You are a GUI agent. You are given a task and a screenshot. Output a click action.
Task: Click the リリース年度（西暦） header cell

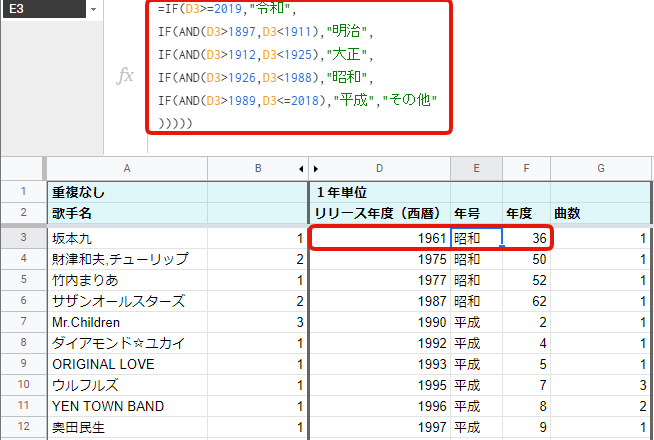(380, 213)
